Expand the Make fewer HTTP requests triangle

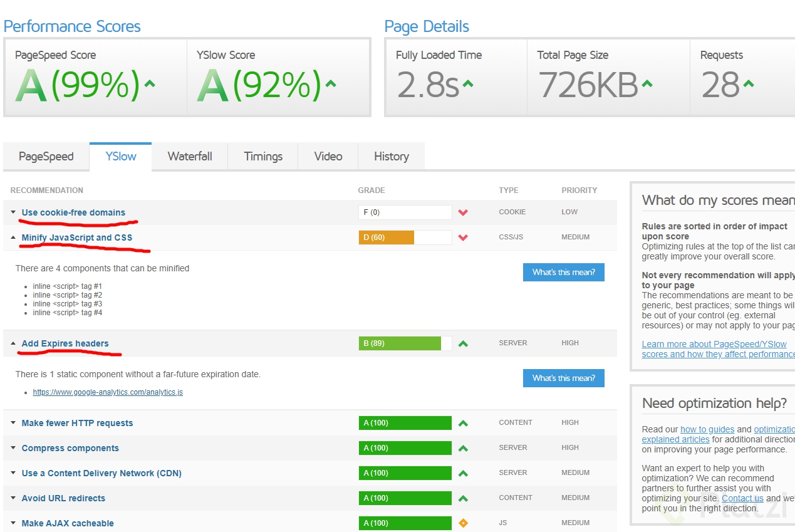click(x=13, y=423)
